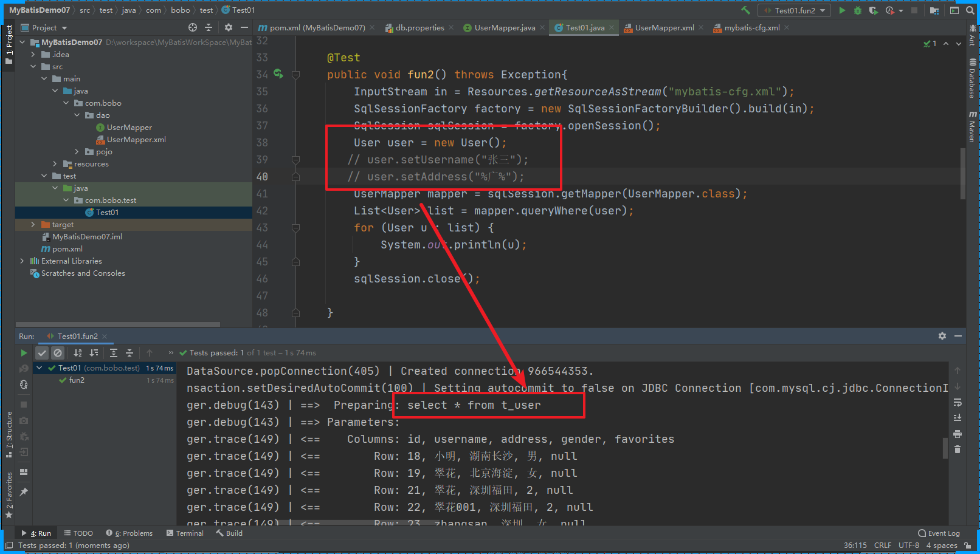This screenshot has width=980, height=554.
Task: Open the Event Log
Action: point(939,533)
